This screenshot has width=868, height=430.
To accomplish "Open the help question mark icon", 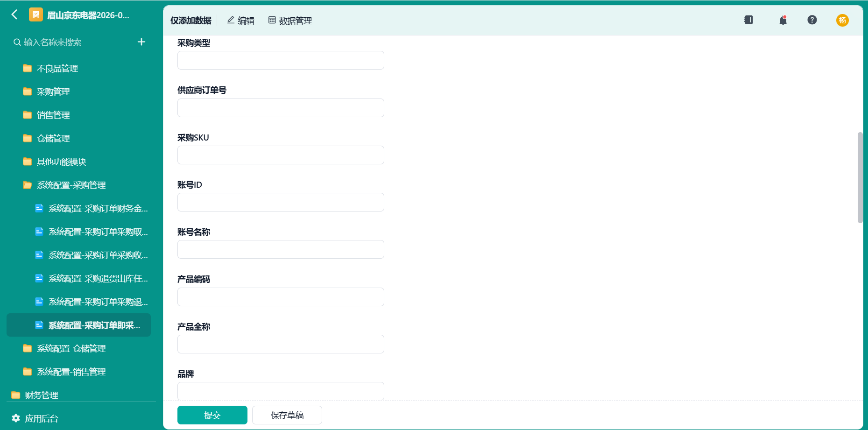I will (x=812, y=20).
